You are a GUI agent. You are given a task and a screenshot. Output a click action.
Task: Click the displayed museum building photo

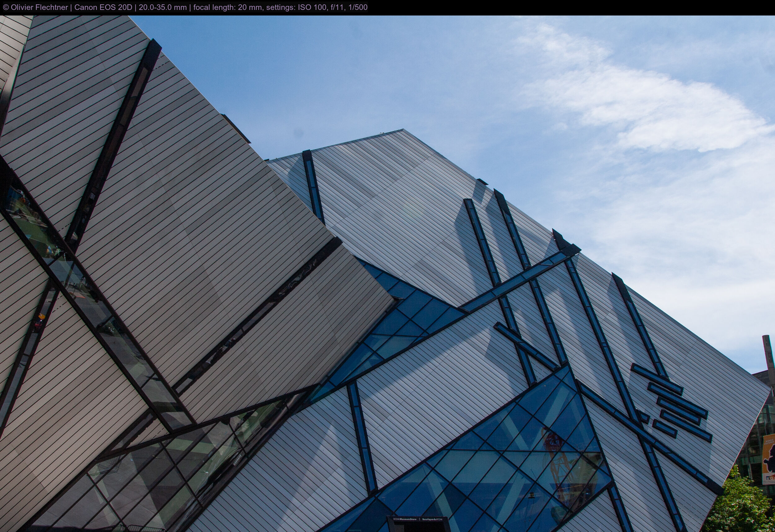(x=387, y=274)
